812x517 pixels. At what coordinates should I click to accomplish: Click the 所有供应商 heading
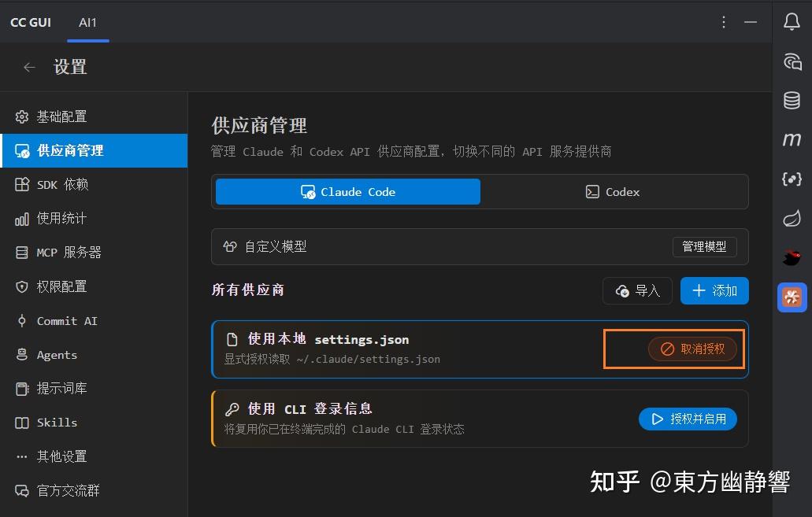(247, 290)
